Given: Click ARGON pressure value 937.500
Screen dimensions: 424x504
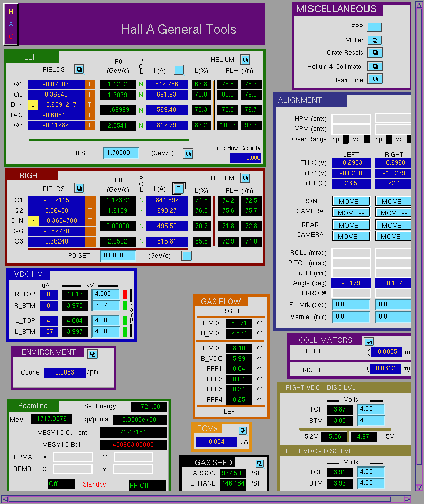Looking at the screenshot, I should pyautogui.click(x=233, y=473).
